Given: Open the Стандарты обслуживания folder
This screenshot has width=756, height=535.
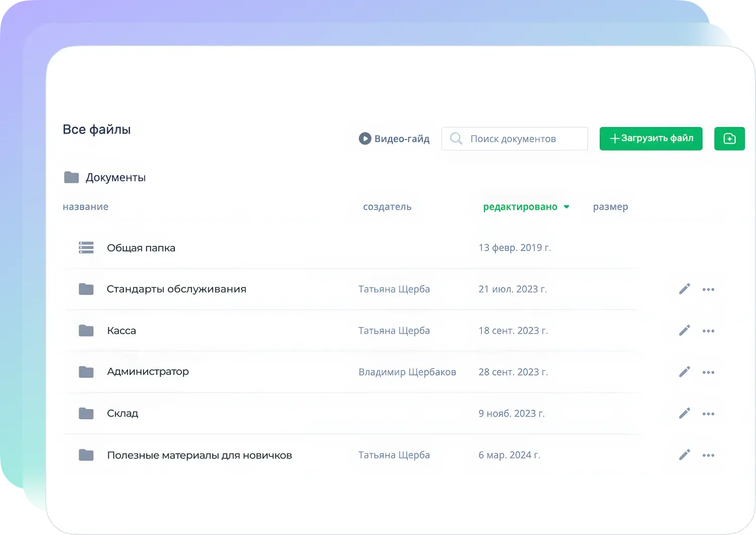Looking at the screenshot, I should [176, 289].
